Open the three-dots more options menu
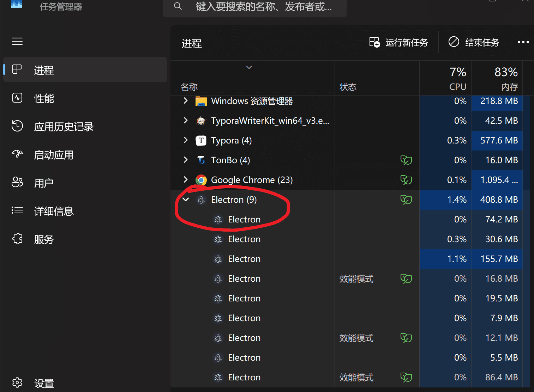534x392 pixels. [523, 42]
